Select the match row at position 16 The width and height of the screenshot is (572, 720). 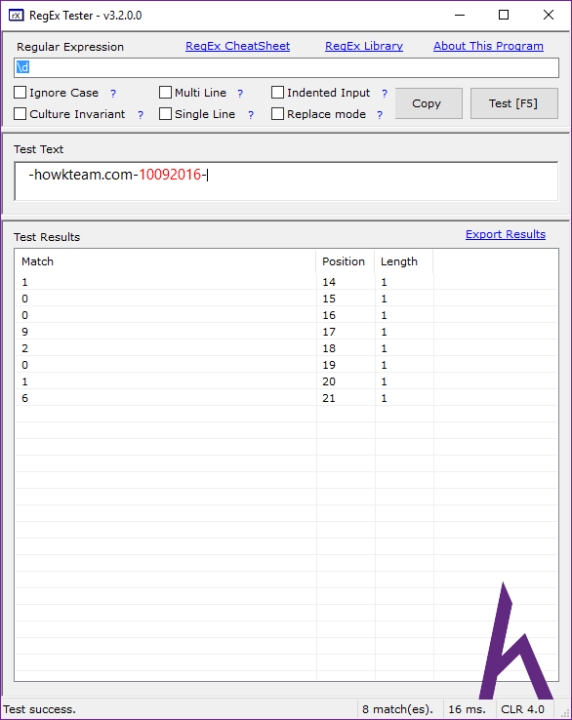[286, 315]
